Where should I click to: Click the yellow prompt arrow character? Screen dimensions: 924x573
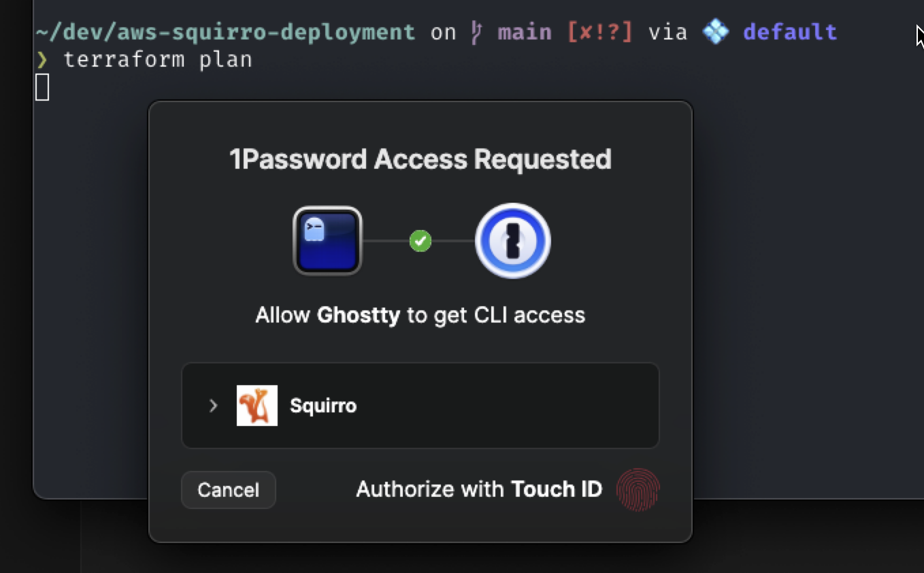[x=42, y=60]
